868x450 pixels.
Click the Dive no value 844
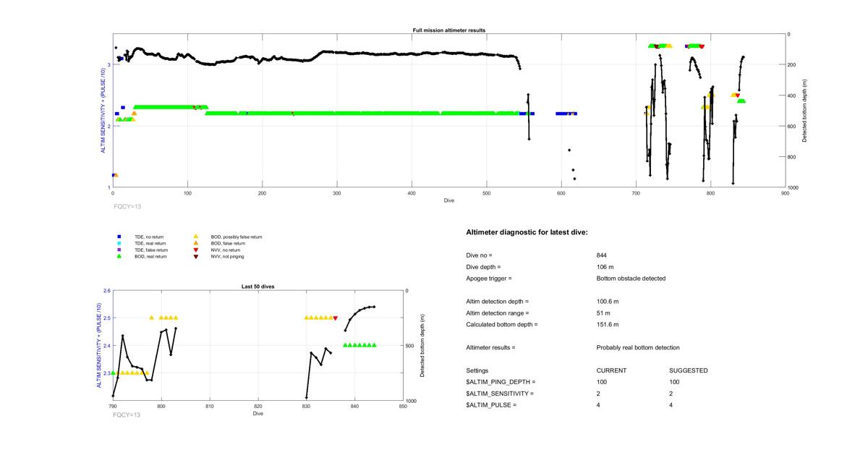(602, 255)
